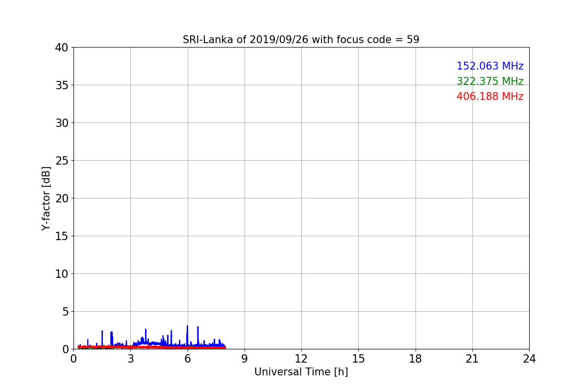
Task: Click the y-axis tick label 10
Action: [x=62, y=274]
